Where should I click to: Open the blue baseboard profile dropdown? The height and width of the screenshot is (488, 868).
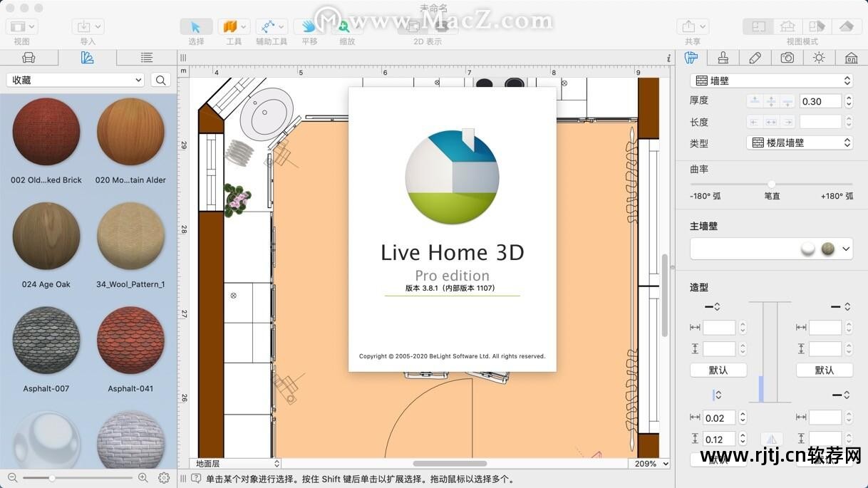pos(717,395)
